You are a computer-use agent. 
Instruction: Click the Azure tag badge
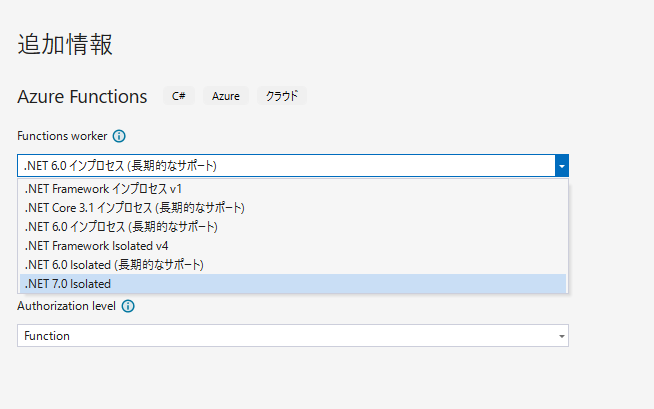226,96
